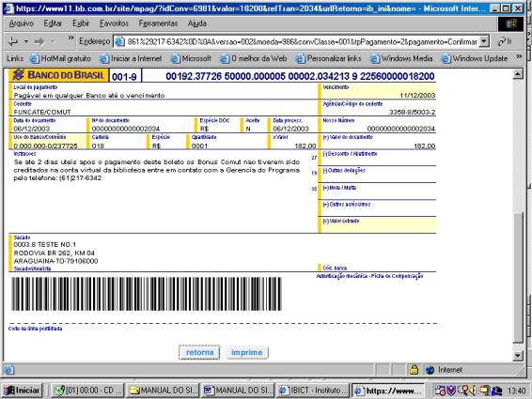
Task: Click the cedente name FUNCATE/COMUT
Action: click(x=42, y=112)
